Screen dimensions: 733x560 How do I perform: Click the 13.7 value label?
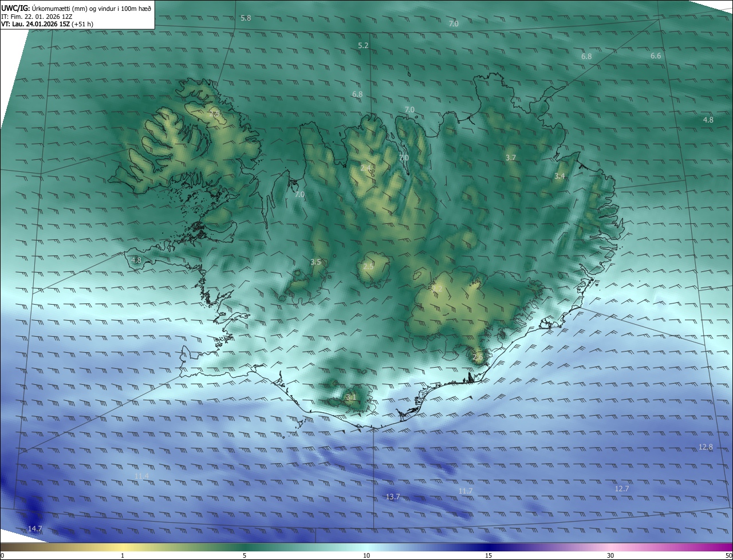(393, 497)
